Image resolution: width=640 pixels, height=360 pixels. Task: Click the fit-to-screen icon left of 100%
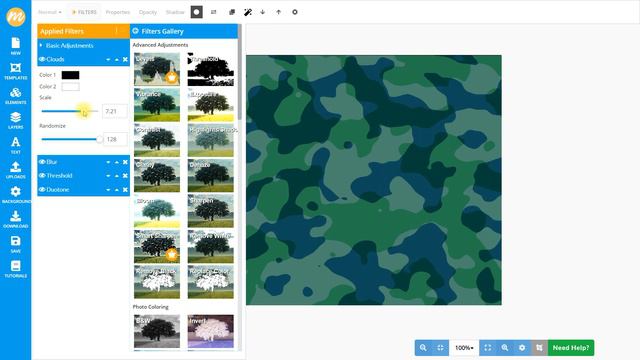440,348
